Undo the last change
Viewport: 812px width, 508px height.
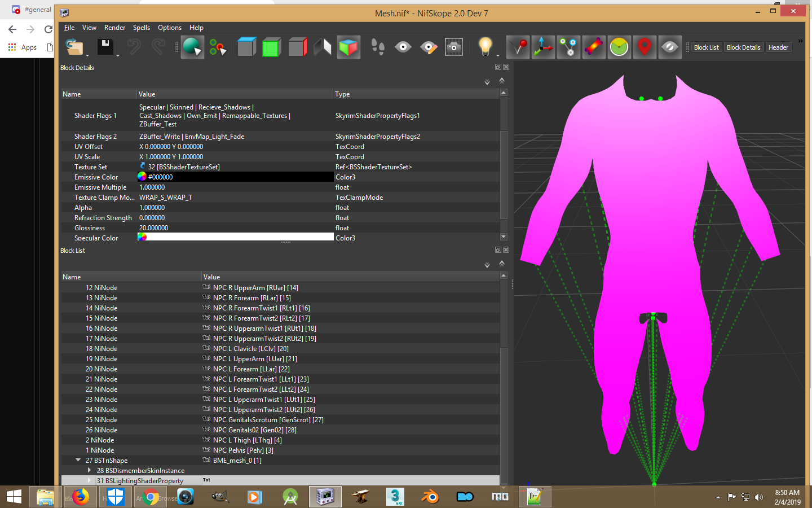pyautogui.click(x=134, y=47)
